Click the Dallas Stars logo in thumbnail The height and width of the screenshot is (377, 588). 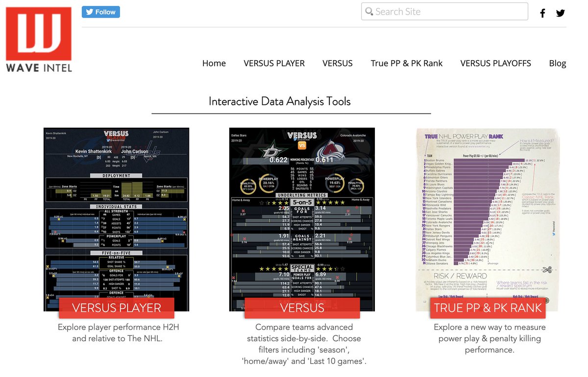(270, 152)
